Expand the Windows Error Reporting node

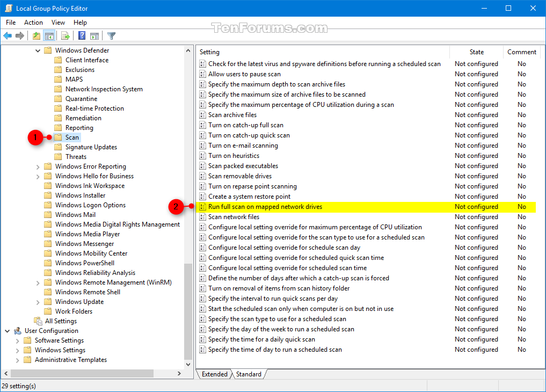38,167
